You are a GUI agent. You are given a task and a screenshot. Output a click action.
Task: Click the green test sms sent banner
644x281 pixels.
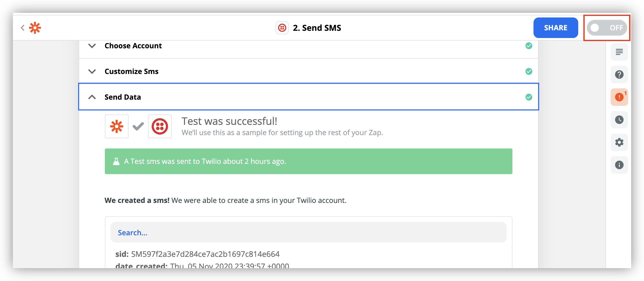pyautogui.click(x=308, y=161)
